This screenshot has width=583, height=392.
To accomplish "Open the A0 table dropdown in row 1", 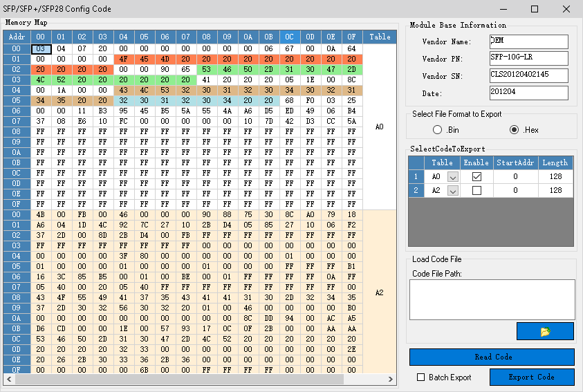I will [453, 177].
